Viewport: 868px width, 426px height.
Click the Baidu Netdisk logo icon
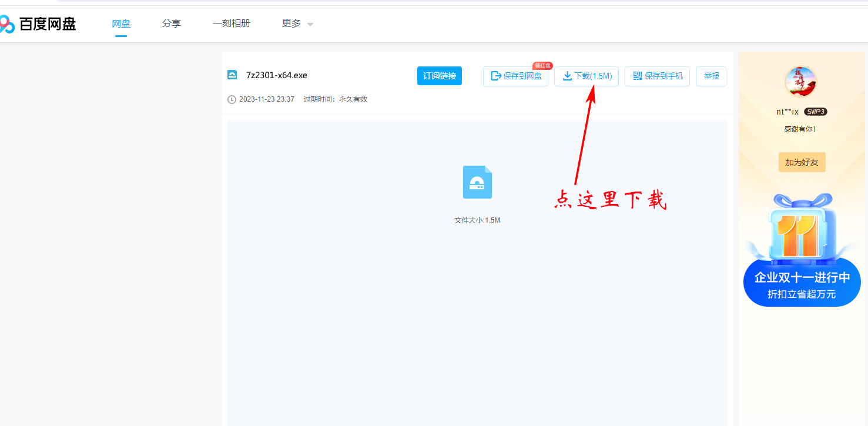(8, 24)
